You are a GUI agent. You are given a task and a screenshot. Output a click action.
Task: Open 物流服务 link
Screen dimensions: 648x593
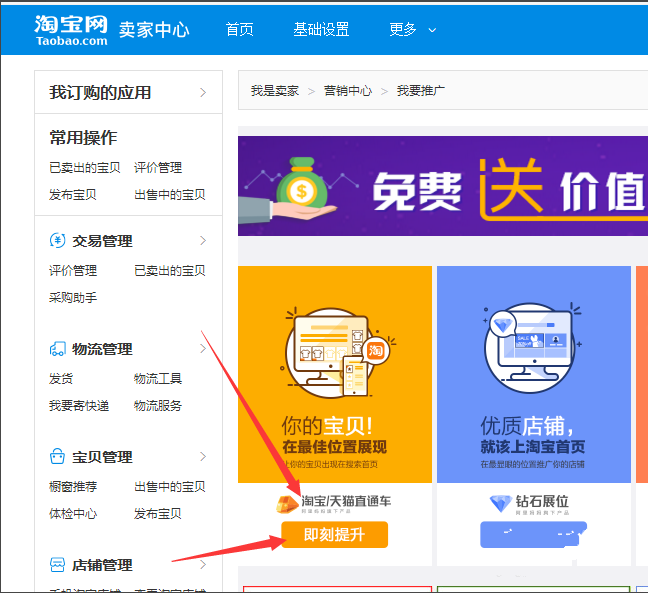(158, 405)
